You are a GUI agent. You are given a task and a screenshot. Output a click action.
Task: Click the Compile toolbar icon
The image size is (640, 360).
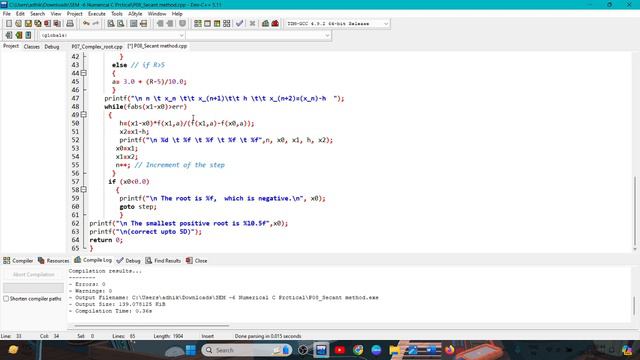coord(198,24)
